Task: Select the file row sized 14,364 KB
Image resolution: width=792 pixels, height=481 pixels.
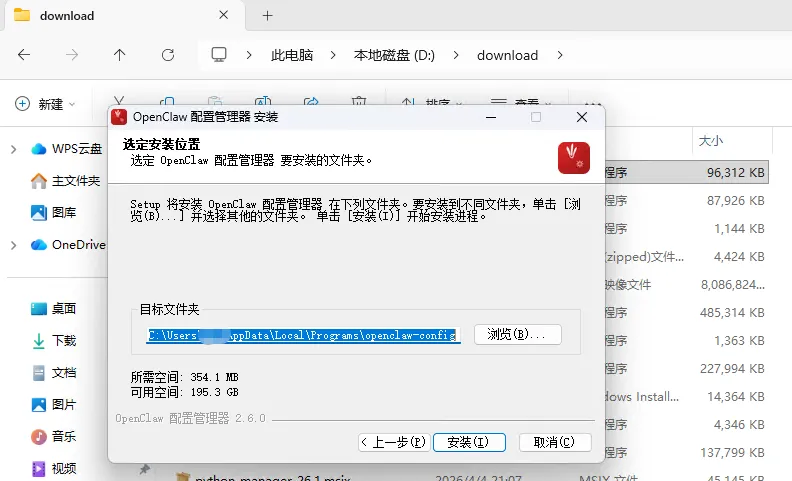Action: click(687, 397)
